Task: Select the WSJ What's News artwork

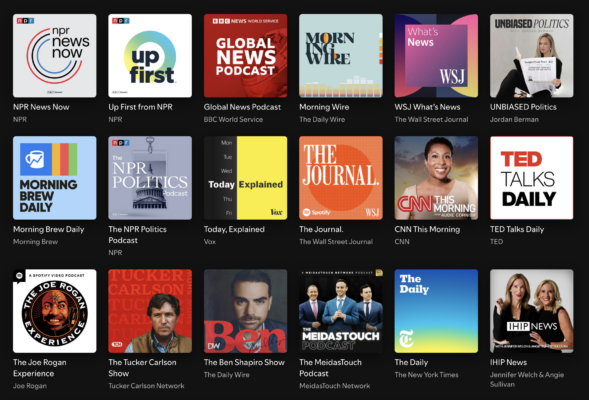Action: click(x=436, y=56)
